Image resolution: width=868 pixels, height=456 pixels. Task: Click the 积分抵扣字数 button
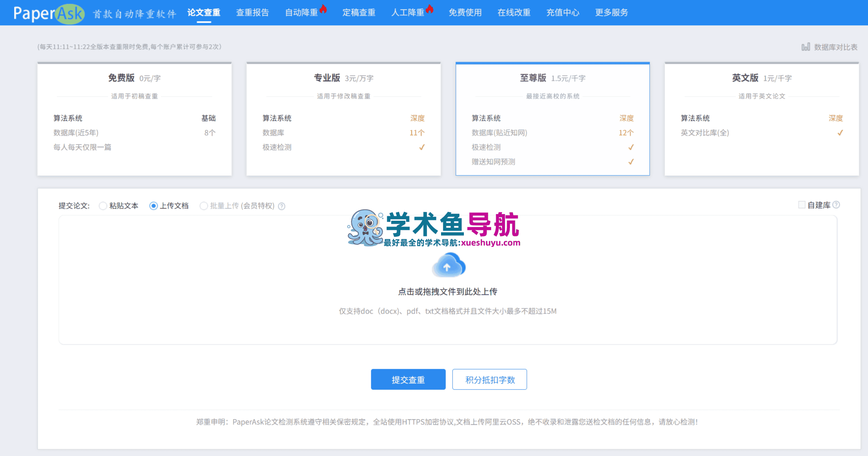(490, 379)
